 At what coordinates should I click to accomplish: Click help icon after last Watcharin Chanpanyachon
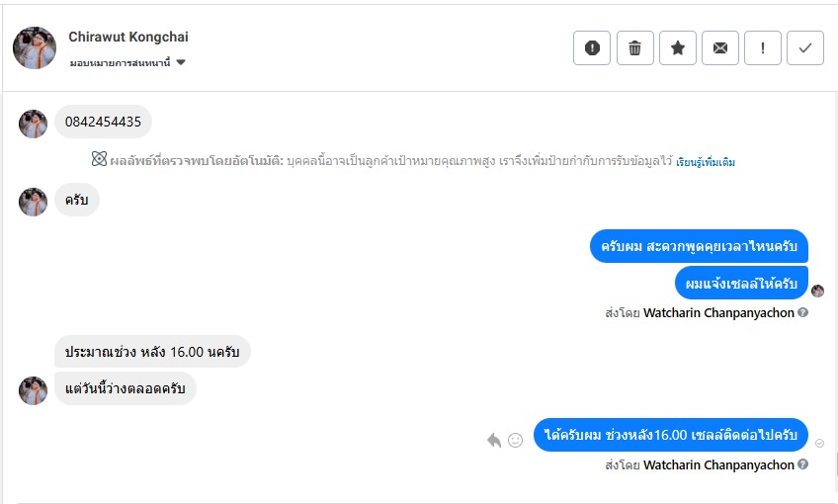[x=802, y=464]
